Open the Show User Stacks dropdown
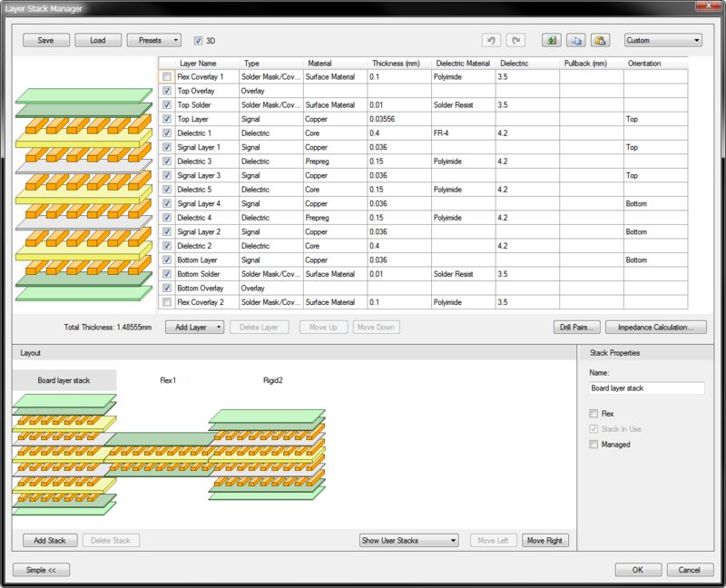Viewport: 726px width, 588px height. pyautogui.click(x=409, y=540)
